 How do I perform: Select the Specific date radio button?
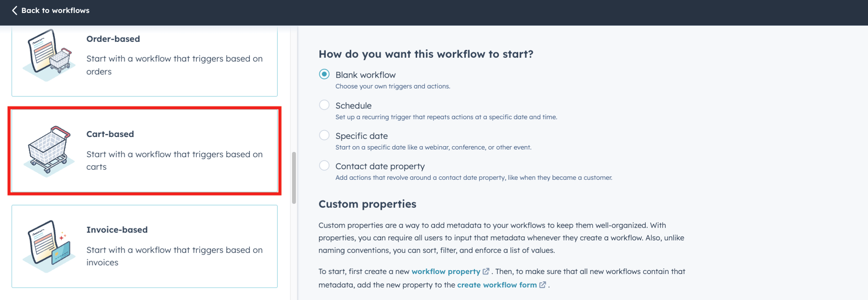click(x=324, y=136)
